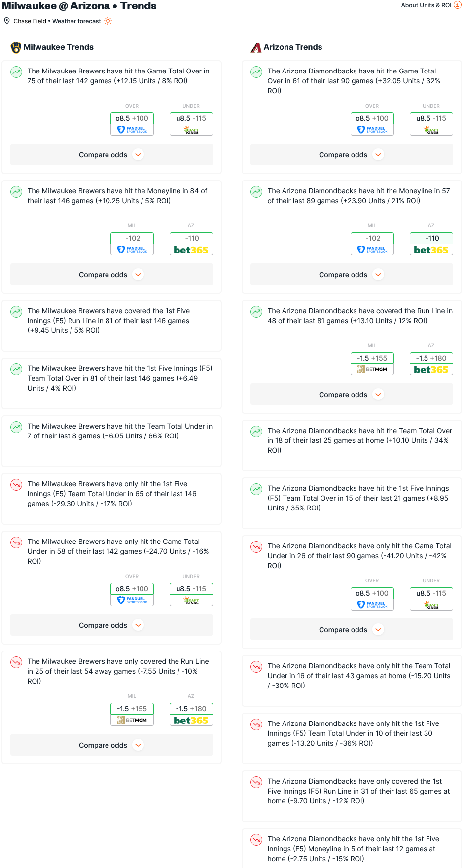Screen dimensions: 463x868
Task: Open the Weather forecast link
Action: (76, 21)
